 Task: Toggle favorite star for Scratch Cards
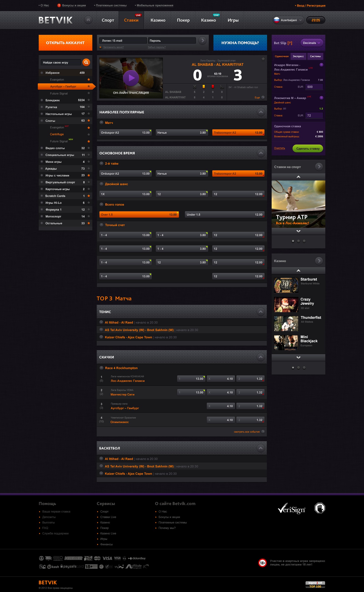coord(88,196)
